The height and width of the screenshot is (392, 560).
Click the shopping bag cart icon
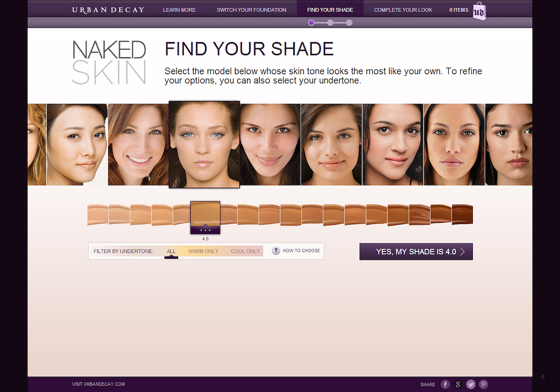click(479, 11)
